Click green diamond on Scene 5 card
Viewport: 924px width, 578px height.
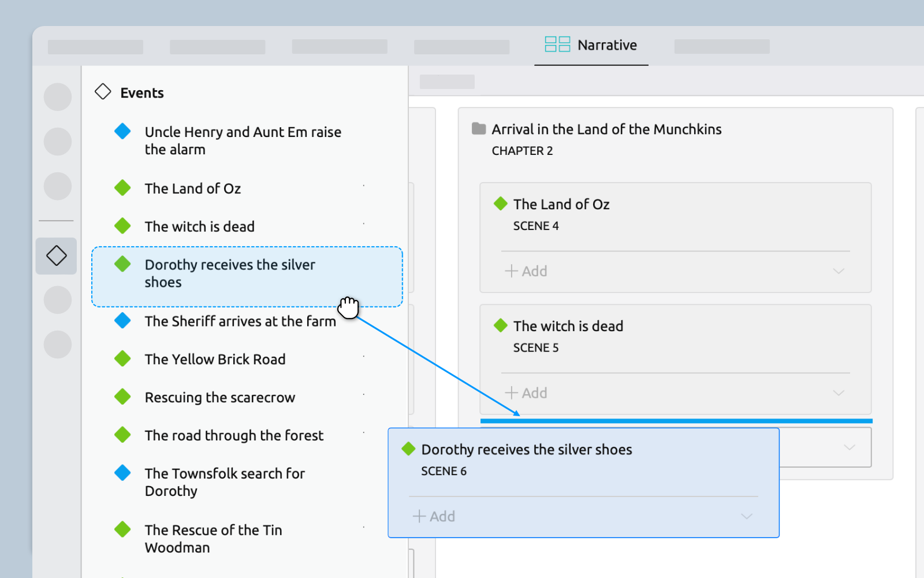click(x=501, y=325)
